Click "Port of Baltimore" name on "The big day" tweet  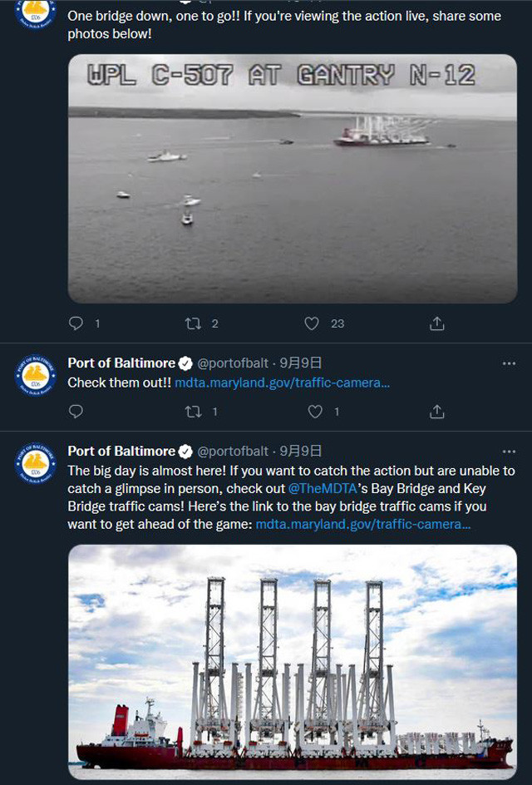(x=121, y=452)
